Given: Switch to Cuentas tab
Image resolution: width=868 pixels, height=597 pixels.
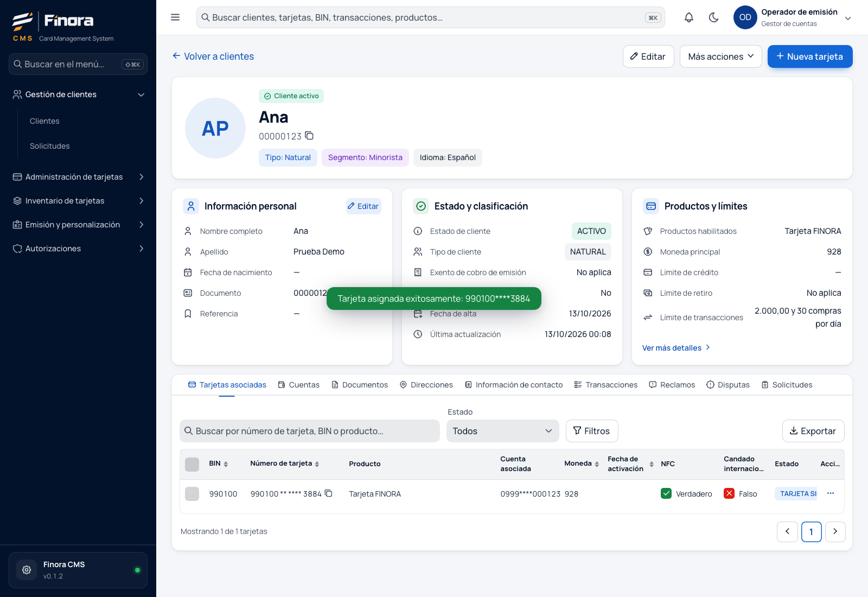Looking at the screenshot, I should (x=299, y=385).
